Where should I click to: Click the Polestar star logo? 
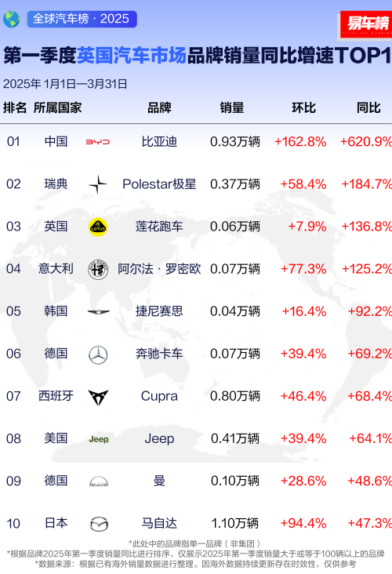(x=98, y=184)
